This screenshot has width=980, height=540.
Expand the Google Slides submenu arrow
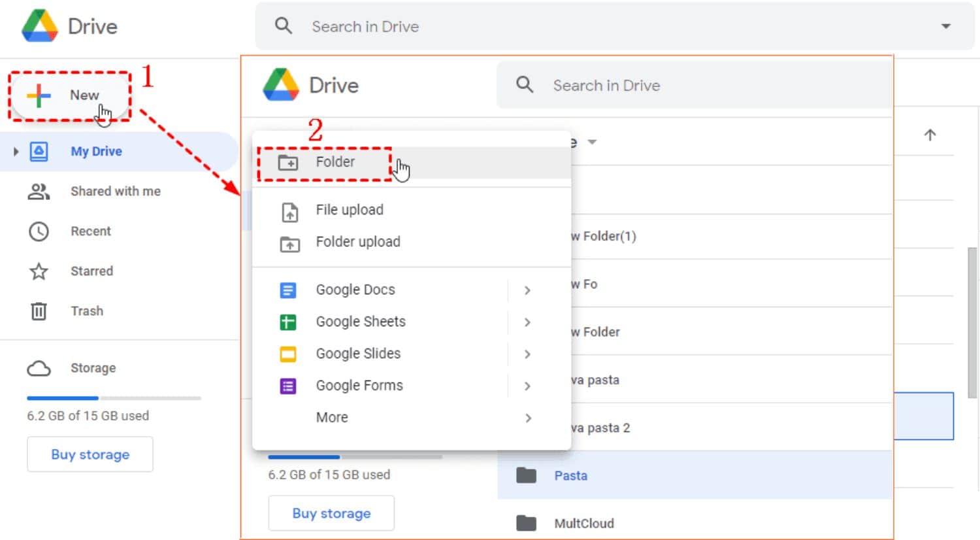click(527, 354)
